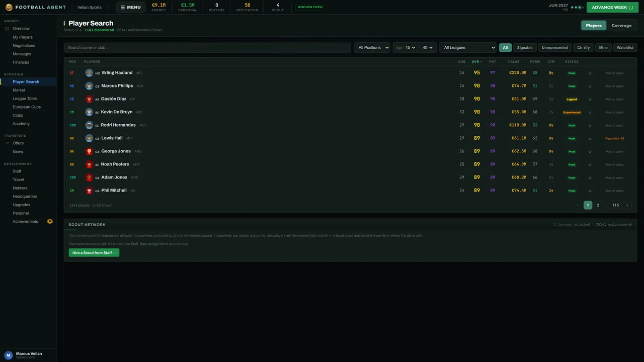Click Lewis Hall's club badge avatar
The width and height of the screenshot is (644, 362).
pos(89,138)
